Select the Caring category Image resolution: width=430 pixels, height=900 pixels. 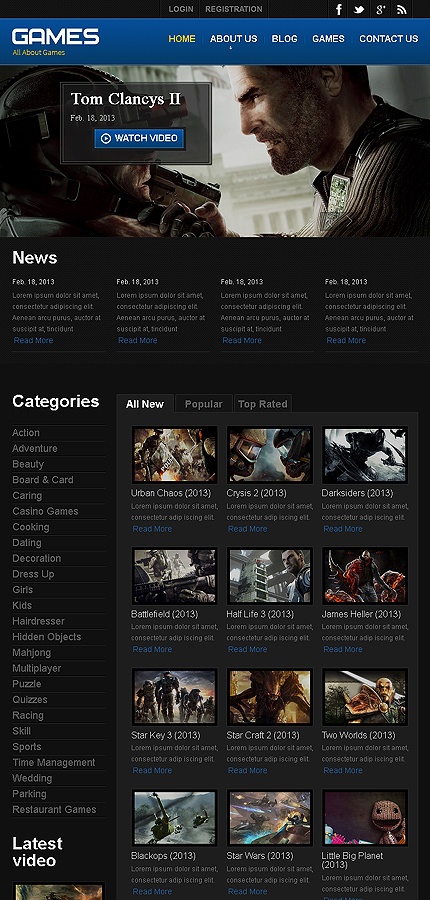pos(27,495)
